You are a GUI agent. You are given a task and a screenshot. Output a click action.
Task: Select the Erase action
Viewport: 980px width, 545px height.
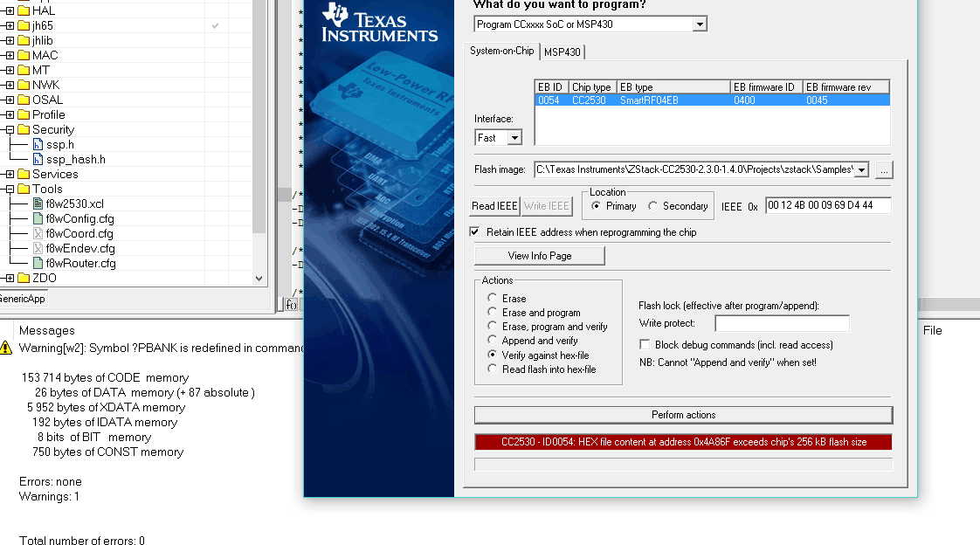click(493, 298)
